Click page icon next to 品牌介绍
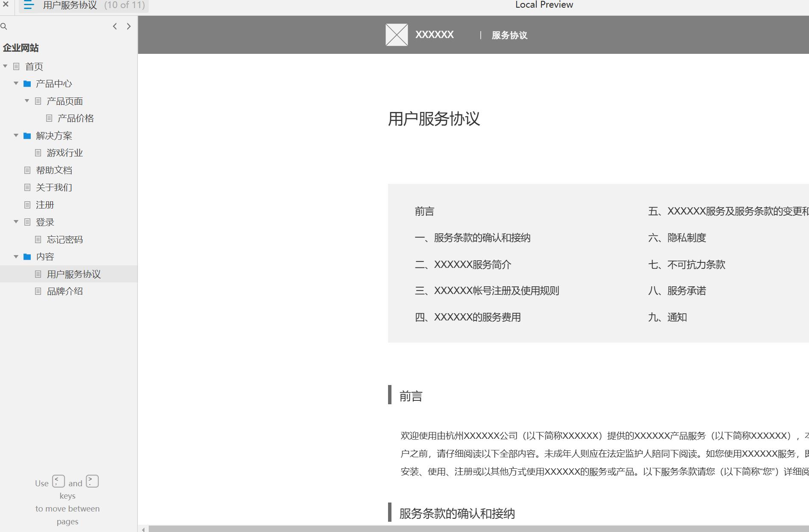This screenshot has width=809, height=532. pos(38,291)
